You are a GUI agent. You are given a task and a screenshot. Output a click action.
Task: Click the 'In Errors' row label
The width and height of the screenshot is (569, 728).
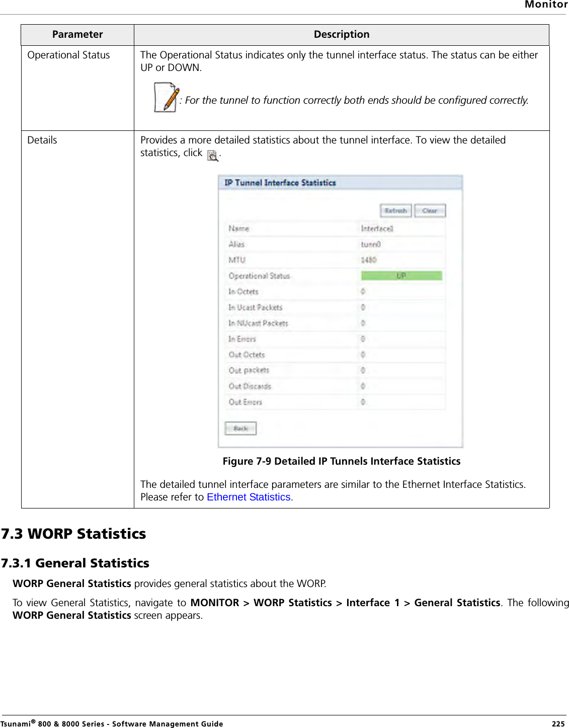click(242, 339)
